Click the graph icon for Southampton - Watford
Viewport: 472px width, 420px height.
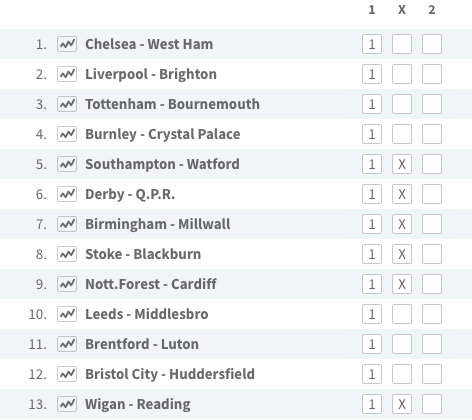pos(67,164)
